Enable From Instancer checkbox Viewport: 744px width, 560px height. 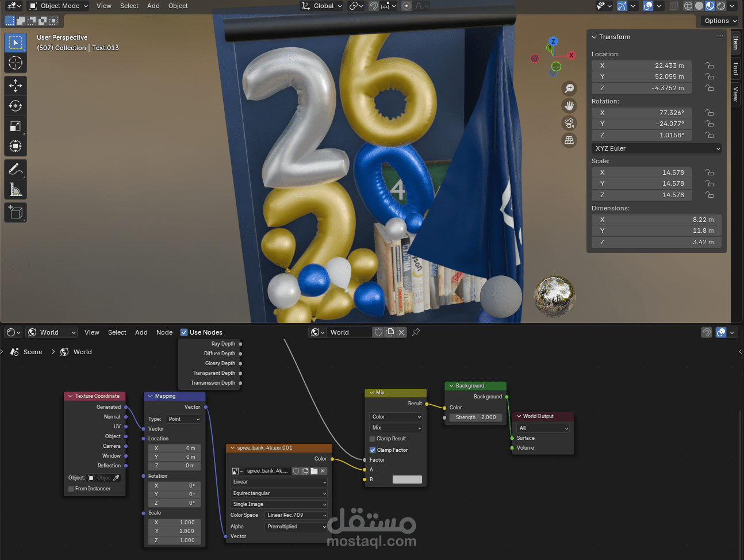71,489
